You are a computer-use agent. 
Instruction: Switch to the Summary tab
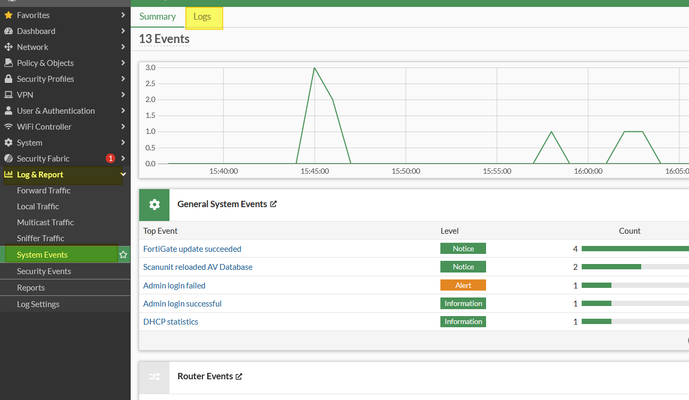coord(157,16)
